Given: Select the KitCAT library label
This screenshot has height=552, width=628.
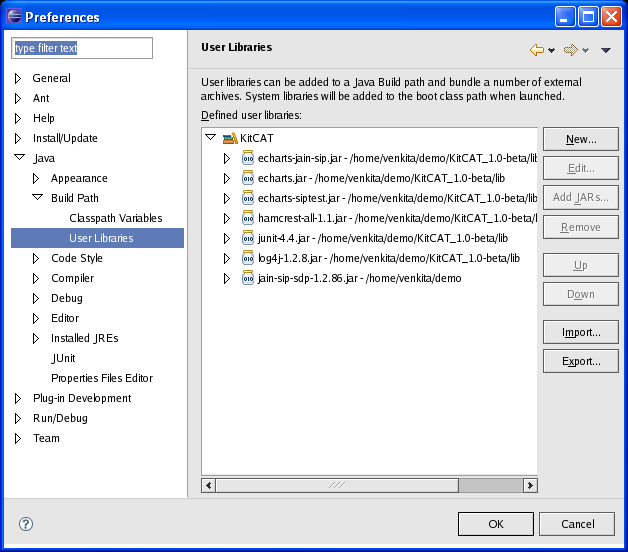Looking at the screenshot, I should pos(257,138).
